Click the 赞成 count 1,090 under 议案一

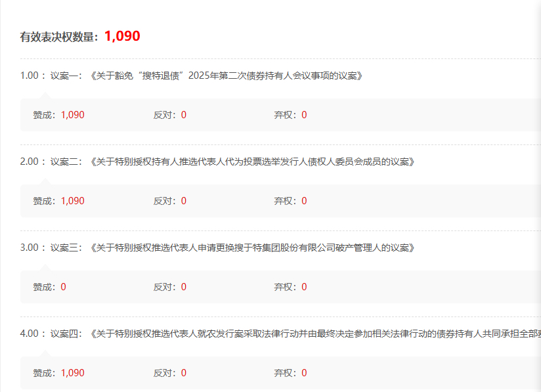72,115
